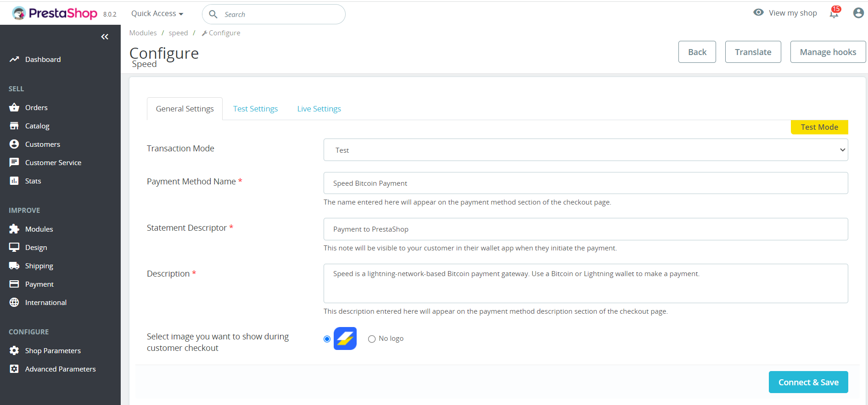
Task: Click the Design monitor icon
Action: point(14,247)
